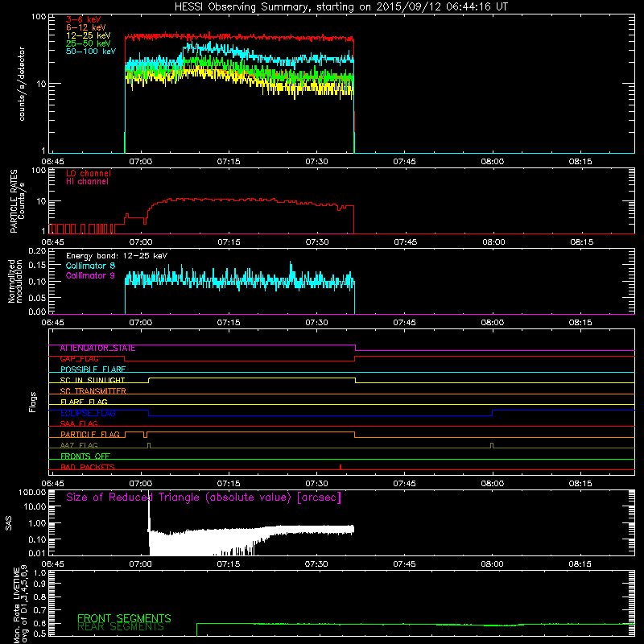
Task: Click the 07:15 tick label under the SAS panel
Action: (229, 564)
